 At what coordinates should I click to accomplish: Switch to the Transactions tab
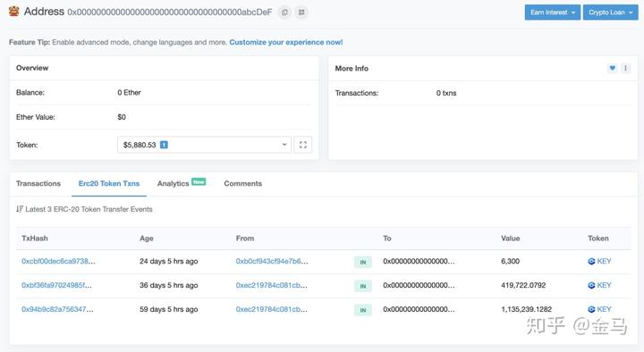click(38, 183)
